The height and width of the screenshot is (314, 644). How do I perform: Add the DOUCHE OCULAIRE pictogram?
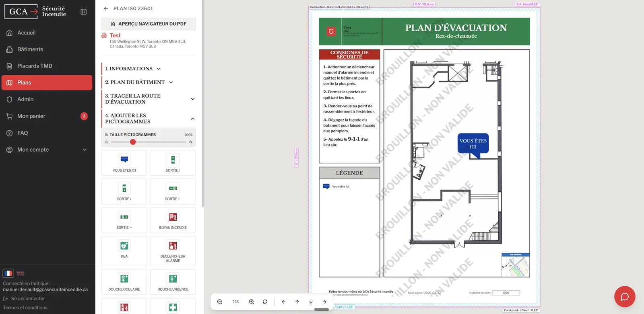tap(124, 282)
